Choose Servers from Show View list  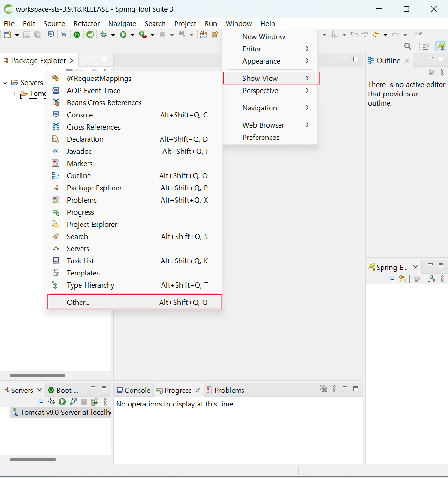(134, 249)
